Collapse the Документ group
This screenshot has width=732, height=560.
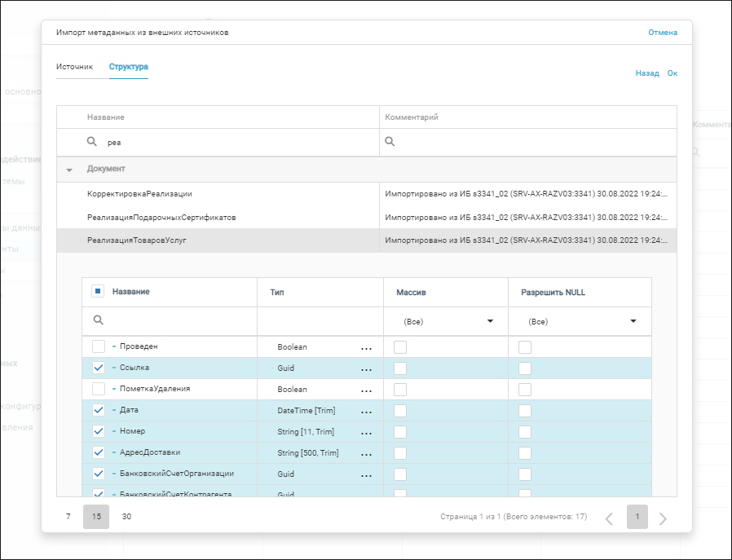[69, 170]
